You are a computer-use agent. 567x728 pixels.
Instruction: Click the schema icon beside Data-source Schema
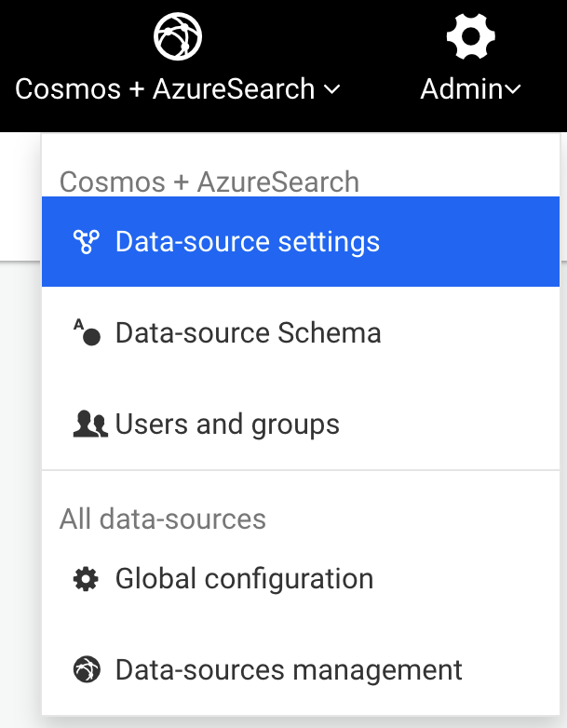pyautogui.click(x=87, y=332)
